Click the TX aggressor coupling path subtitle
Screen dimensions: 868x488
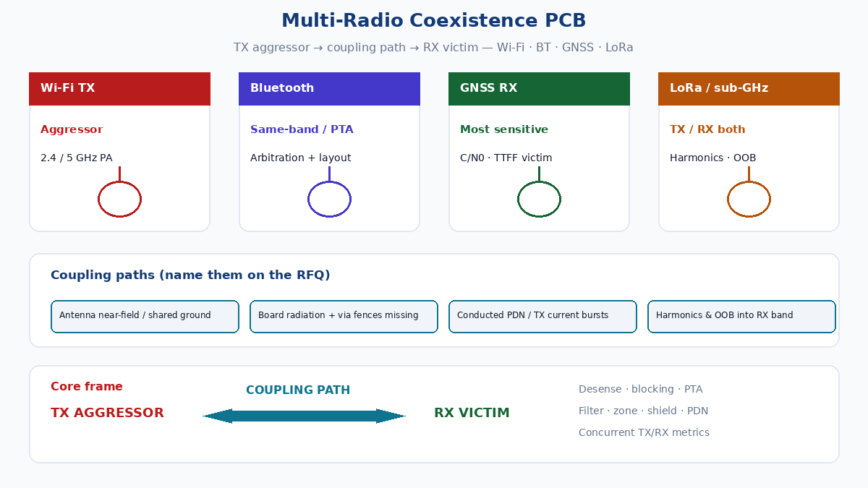(433, 48)
